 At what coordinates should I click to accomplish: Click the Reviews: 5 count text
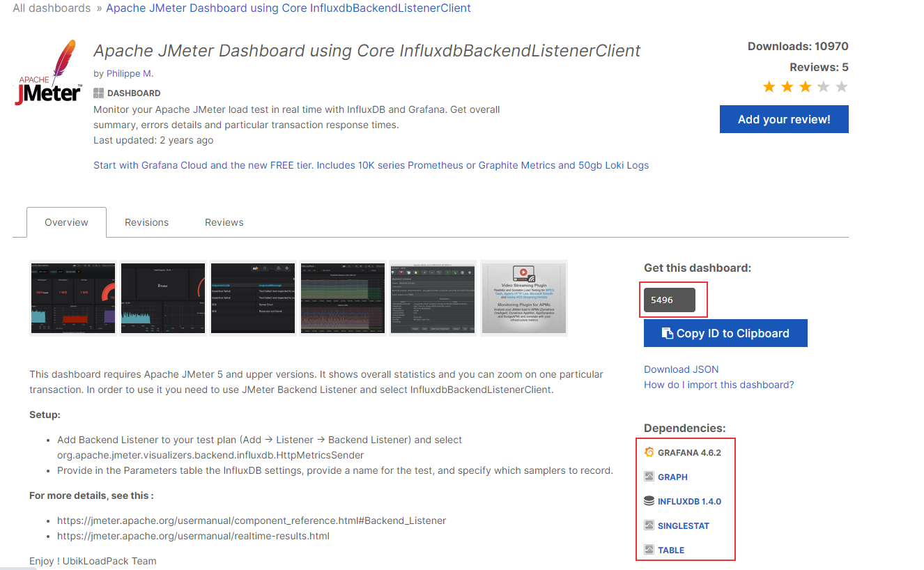pyautogui.click(x=819, y=68)
